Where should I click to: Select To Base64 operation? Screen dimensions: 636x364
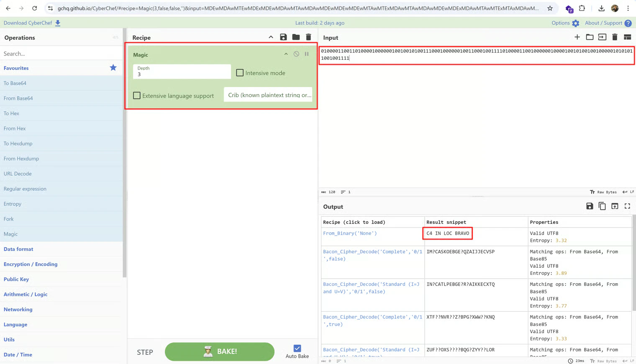tap(61, 83)
